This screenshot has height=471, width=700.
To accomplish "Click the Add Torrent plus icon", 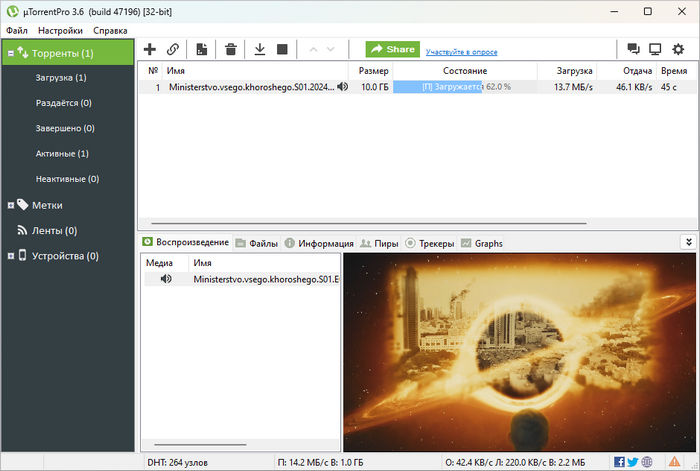I will tap(150, 49).
